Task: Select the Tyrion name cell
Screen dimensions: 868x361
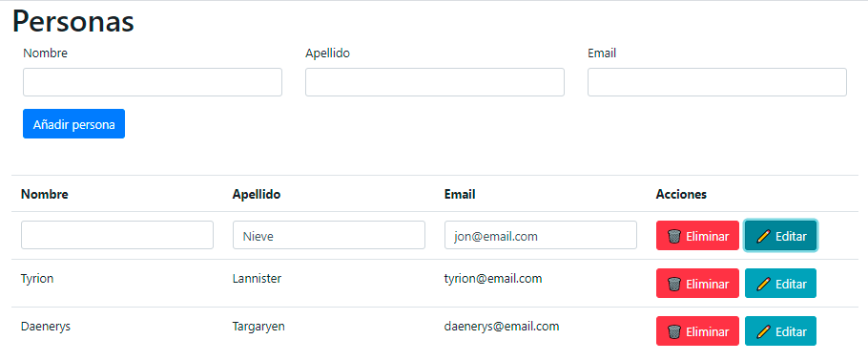Action: (x=37, y=278)
